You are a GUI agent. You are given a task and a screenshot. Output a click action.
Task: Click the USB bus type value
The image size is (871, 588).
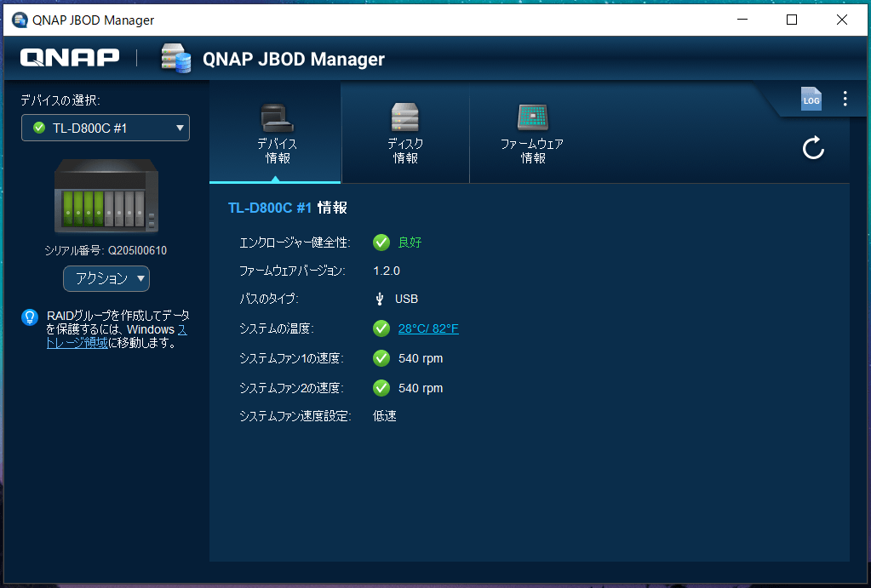coord(406,300)
